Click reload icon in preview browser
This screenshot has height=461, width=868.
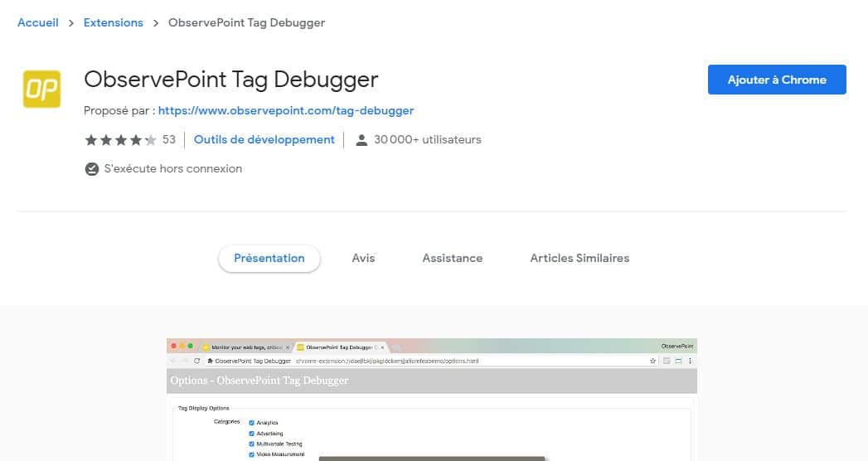(x=196, y=361)
